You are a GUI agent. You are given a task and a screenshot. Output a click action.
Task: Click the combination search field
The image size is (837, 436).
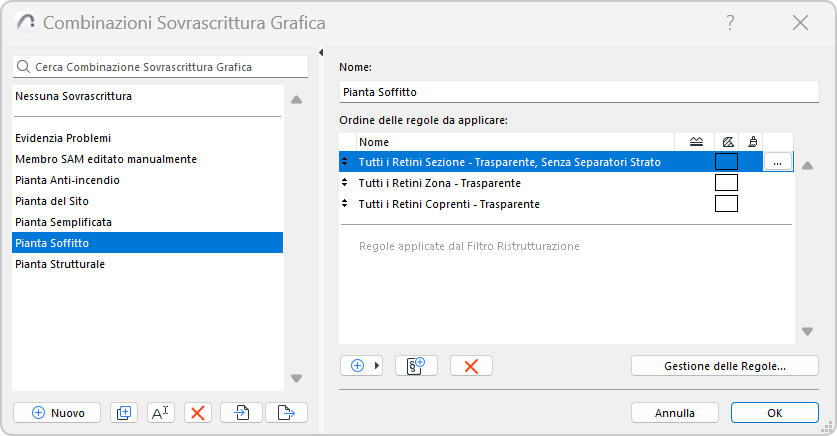160,67
